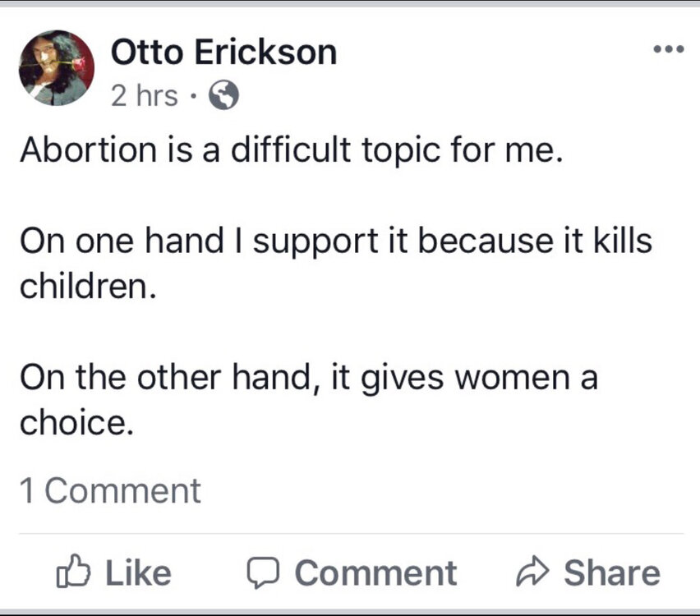Click the "On the other hand" line
Screen dimensions: 700x616
308,379
